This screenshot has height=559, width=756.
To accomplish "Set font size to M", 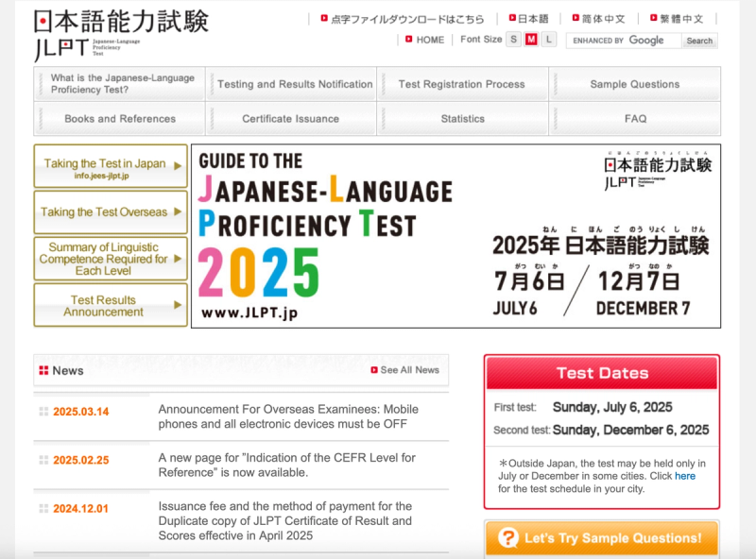I will tap(531, 40).
